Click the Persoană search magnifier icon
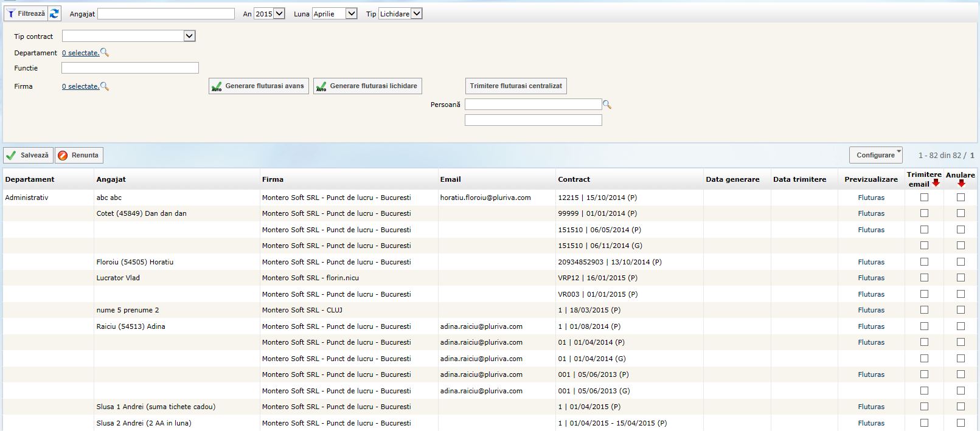This screenshot has height=431, width=980. click(x=606, y=105)
